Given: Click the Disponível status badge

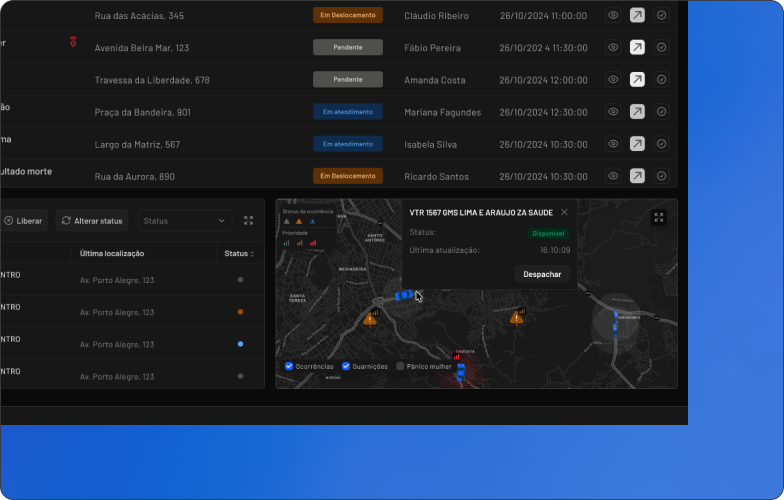Looking at the screenshot, I should 548,234.
